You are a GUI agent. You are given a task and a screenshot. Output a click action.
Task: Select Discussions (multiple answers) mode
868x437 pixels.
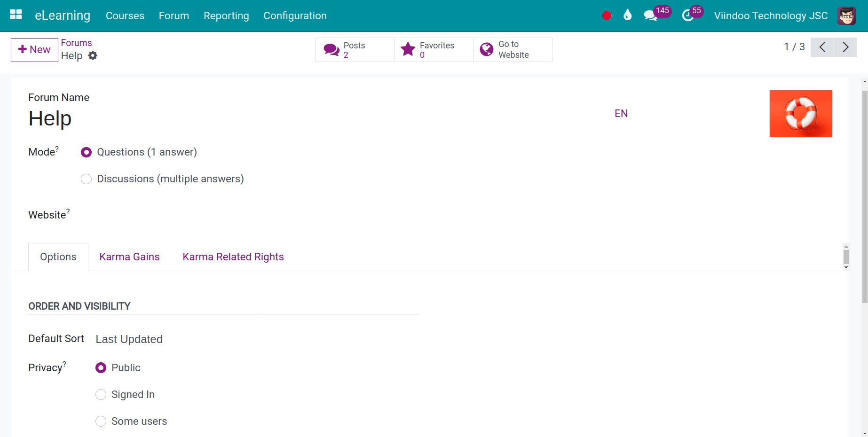pos(86,179)
